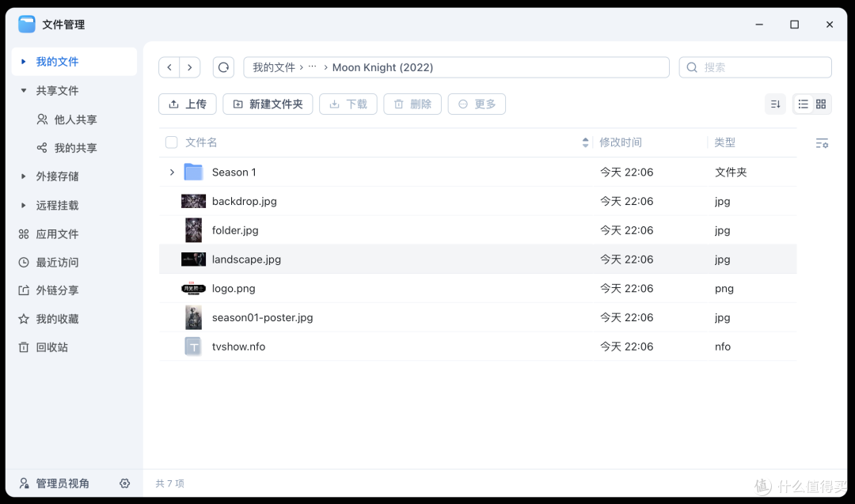This screenshot has height=504, width=855.
Task: Click the 文件管理 app icon in the title bar
Action: tap(27, 25)
